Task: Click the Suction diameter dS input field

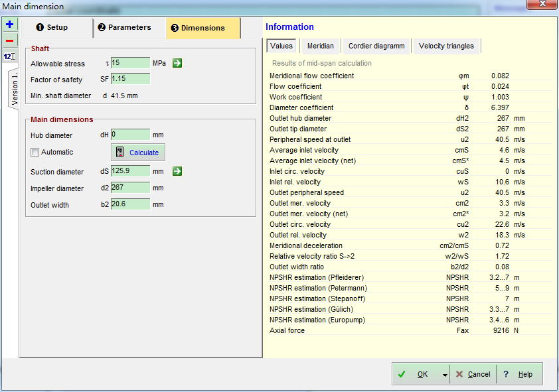Action: point(131,171)
